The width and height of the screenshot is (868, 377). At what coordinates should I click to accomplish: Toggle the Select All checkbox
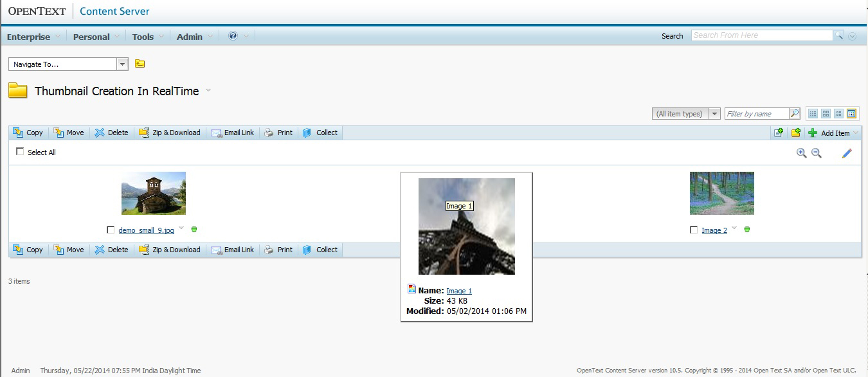20,152
